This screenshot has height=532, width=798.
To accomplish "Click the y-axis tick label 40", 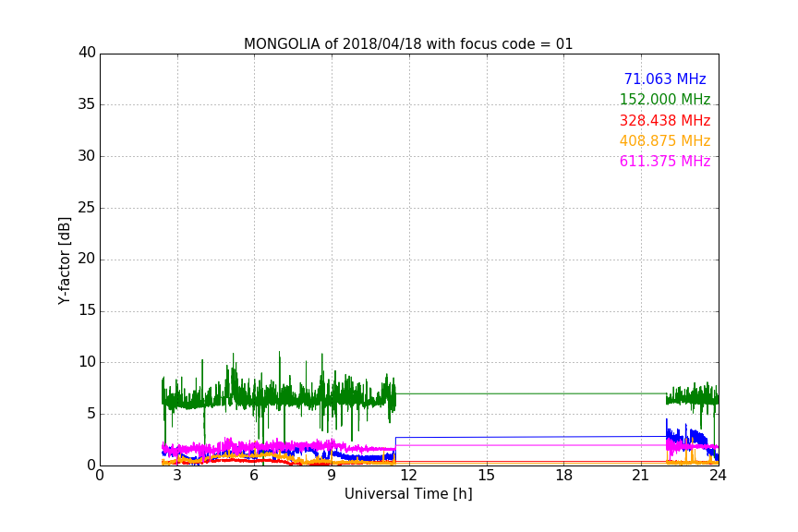I will coord(87,53).
